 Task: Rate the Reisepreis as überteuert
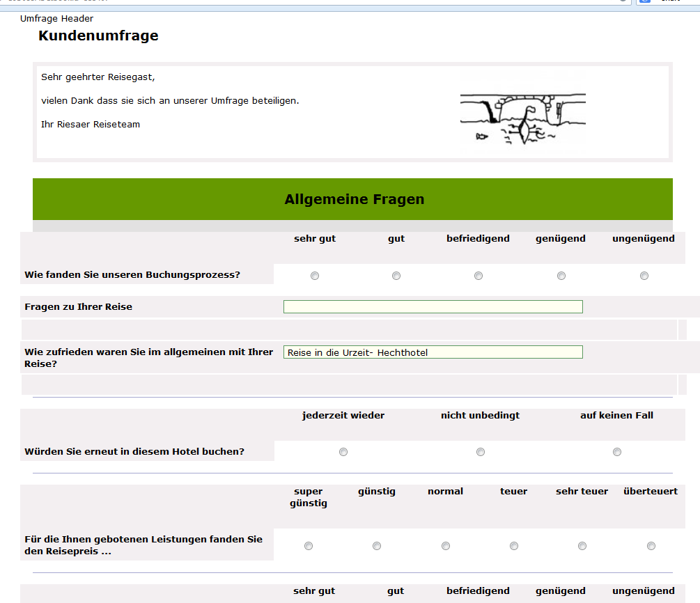651,546
